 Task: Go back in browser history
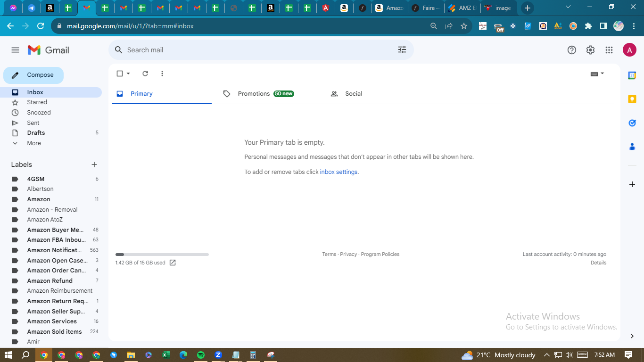click(10, 26)
